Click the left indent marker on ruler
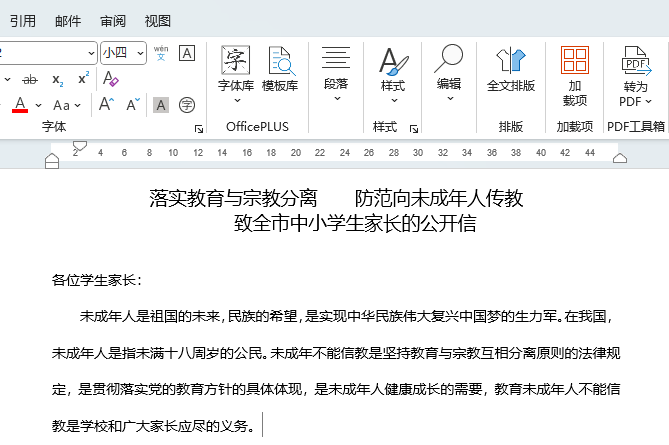The width and height of the screenshot is (669, 445). [52, 161]
